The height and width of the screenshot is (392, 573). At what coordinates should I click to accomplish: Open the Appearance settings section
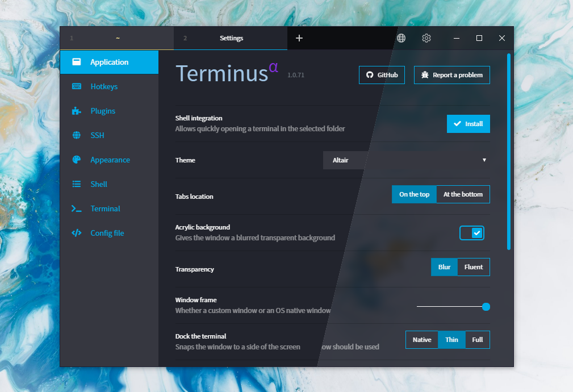(x=109, y=160)
